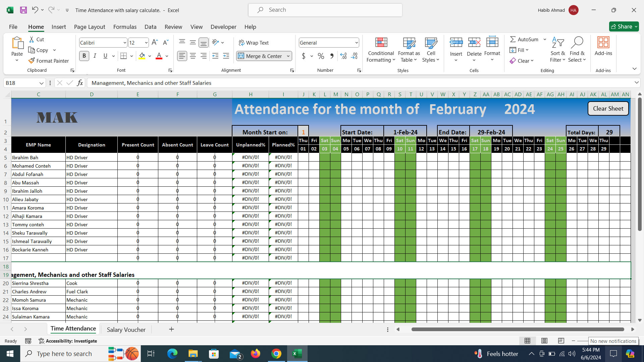Click the ribbon Search box
The height and width of the screenshot is (362, 644).
click(325, 10)
